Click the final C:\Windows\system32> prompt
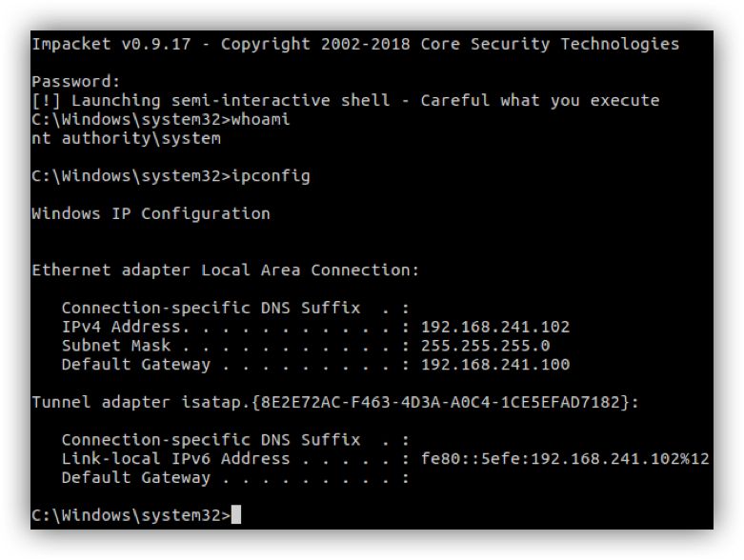Viewport: 744px width, 560px height. 131,515
